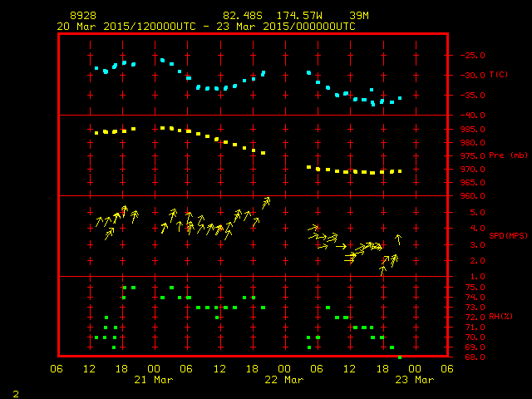
Task: Click the -40.0 temperature tick label
Action: click(473, 116)
